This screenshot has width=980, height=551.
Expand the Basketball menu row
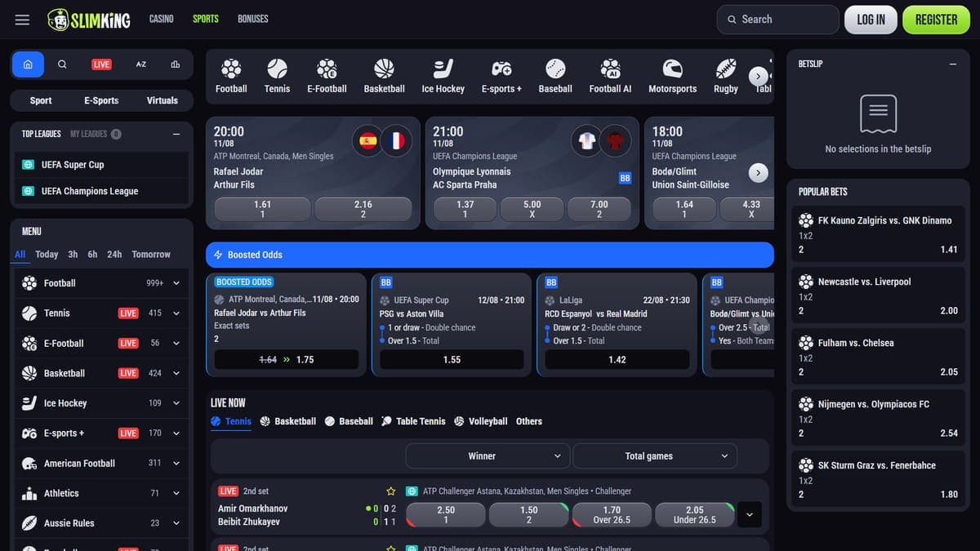coord(101,373)
